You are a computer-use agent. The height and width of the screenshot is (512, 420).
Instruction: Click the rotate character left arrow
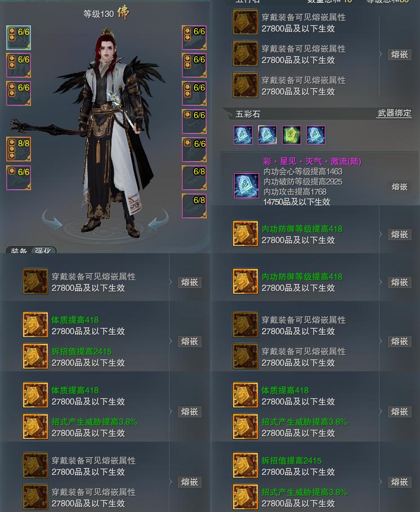[x=52, y=219]
